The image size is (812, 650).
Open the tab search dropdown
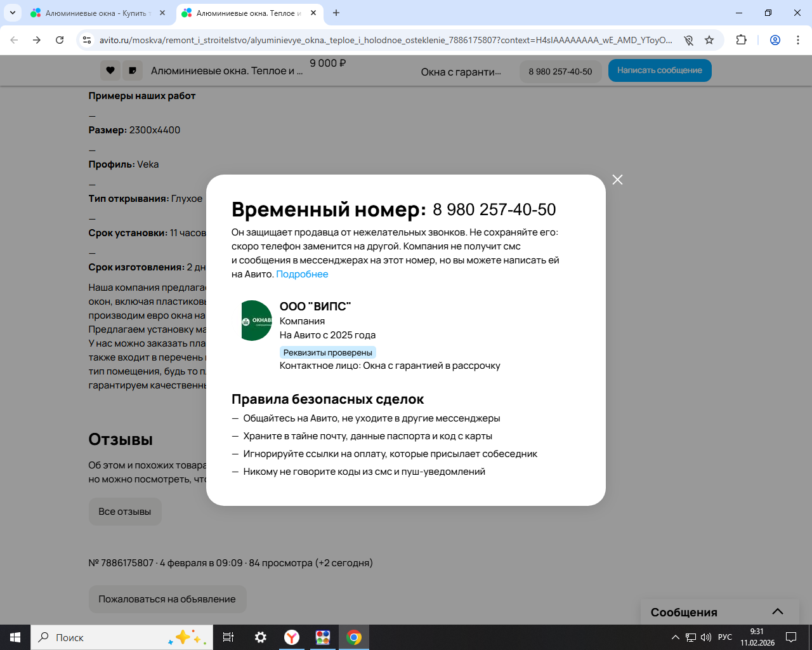point(12,13)
